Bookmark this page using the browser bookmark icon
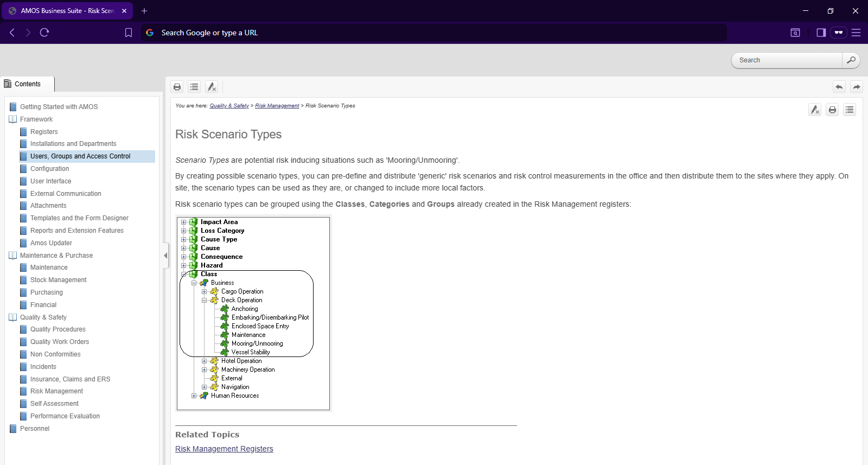The image size is (868, 465). pyautogui.click(x=129, y=33)
